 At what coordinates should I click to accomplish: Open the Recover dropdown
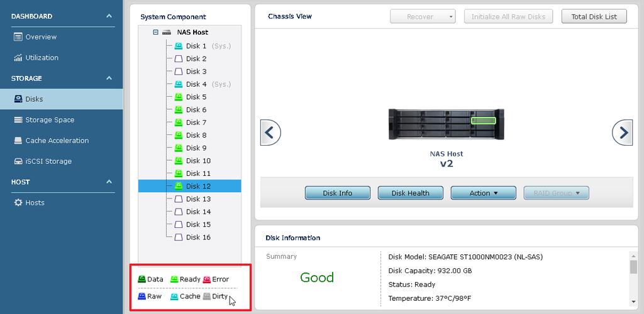(x=423, y=17)
